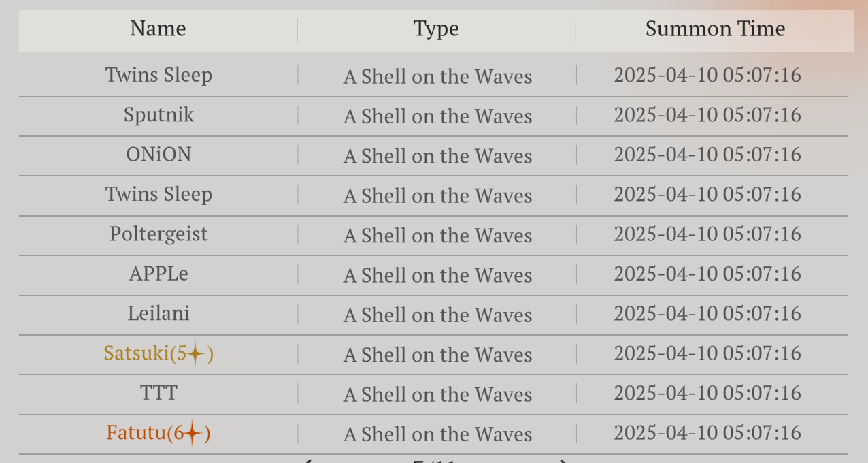Select the ONiON name entry
868x463 pixels.
[x=158, y=155]
